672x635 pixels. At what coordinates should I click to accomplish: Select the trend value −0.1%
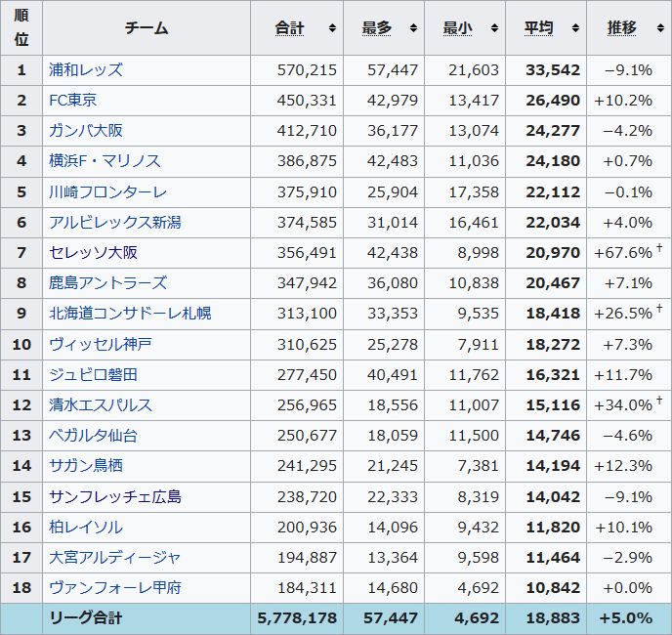point(628,192)
